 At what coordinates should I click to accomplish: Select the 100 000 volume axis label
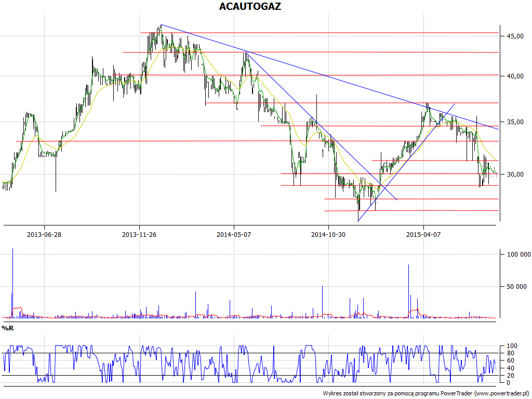click(x=519, y=255)
